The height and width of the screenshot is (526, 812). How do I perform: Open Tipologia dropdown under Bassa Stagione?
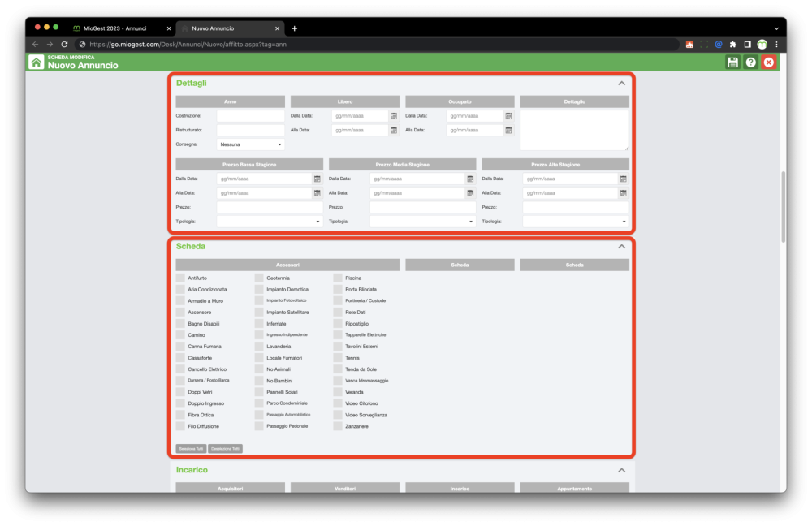pyautogui.click(x=270, y=221)
